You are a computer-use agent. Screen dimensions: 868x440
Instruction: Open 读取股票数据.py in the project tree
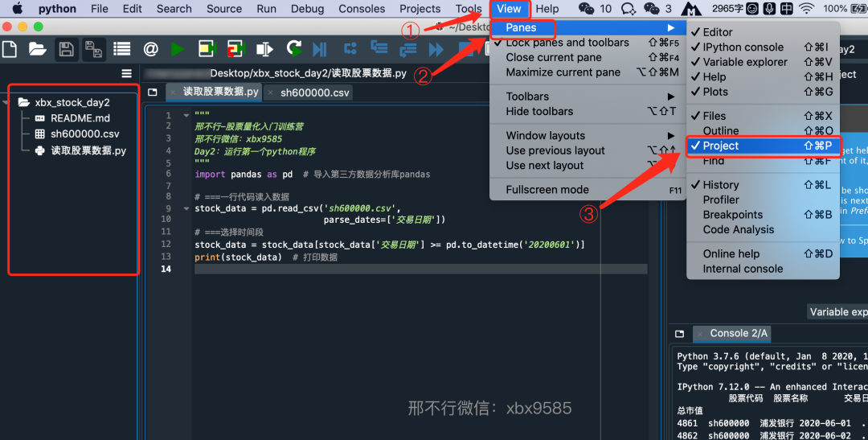coord(88,150)
